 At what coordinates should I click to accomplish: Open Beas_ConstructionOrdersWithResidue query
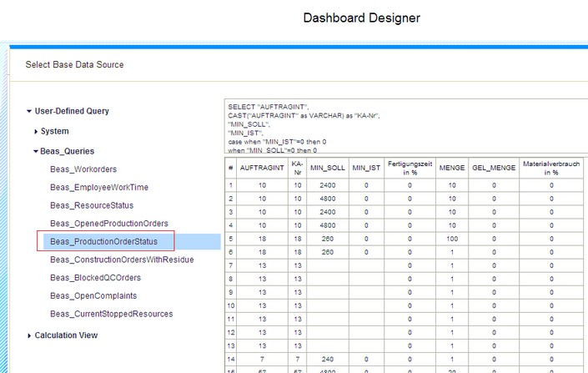point(121,260)
